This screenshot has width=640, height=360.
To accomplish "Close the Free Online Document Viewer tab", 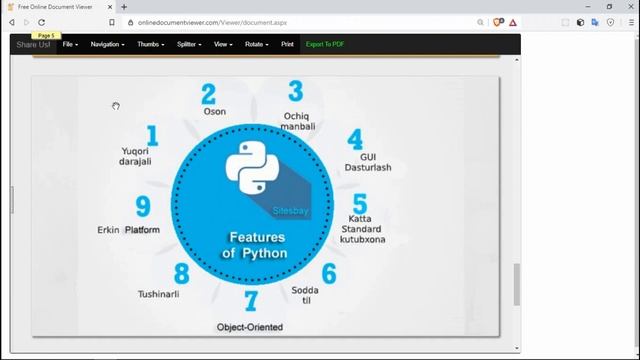I will [x=110, y=7].
